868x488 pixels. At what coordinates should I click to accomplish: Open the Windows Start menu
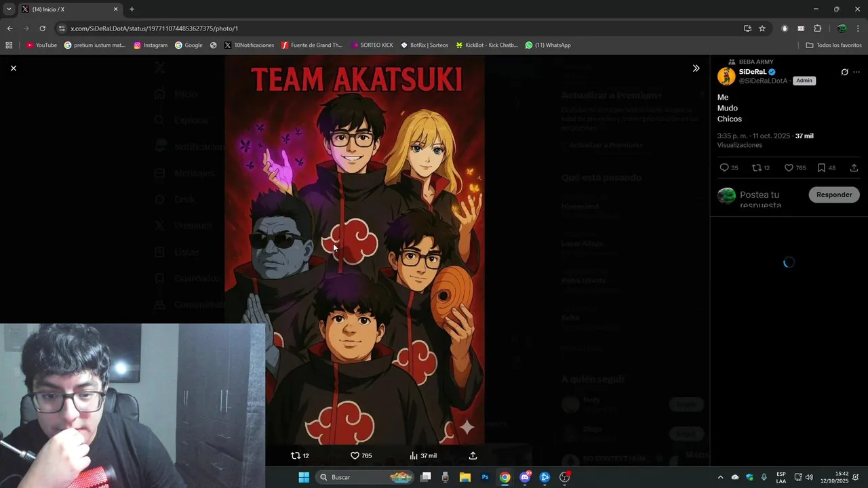point(304,477)
